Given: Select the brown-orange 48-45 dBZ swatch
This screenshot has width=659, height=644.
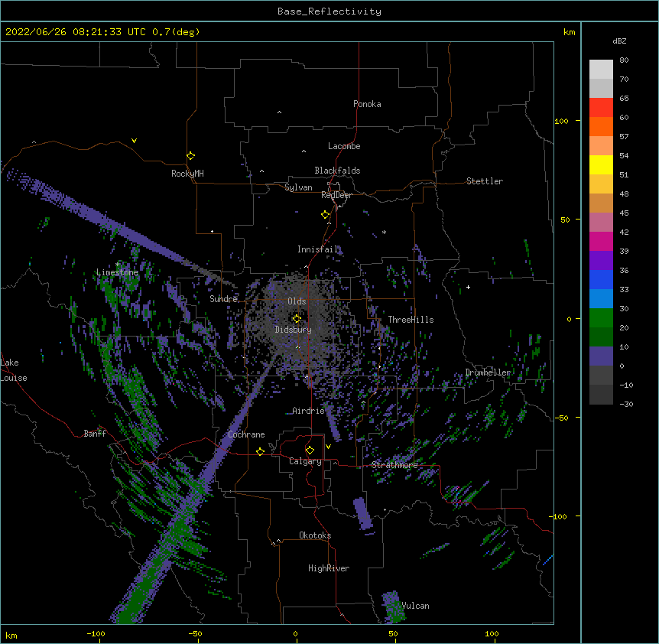Looking at the screenshot, I should pos(601,203).
